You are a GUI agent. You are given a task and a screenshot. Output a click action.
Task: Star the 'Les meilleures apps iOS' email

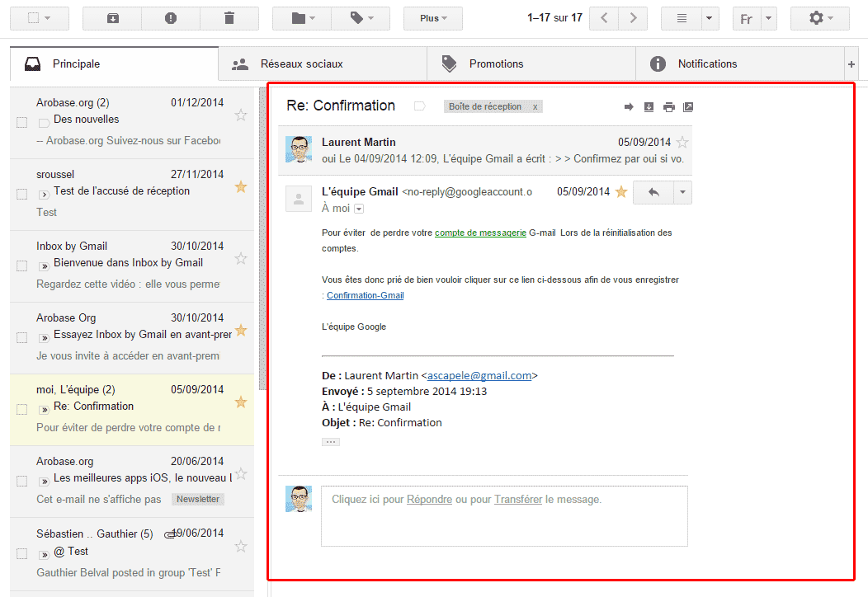tap(241, 474)
